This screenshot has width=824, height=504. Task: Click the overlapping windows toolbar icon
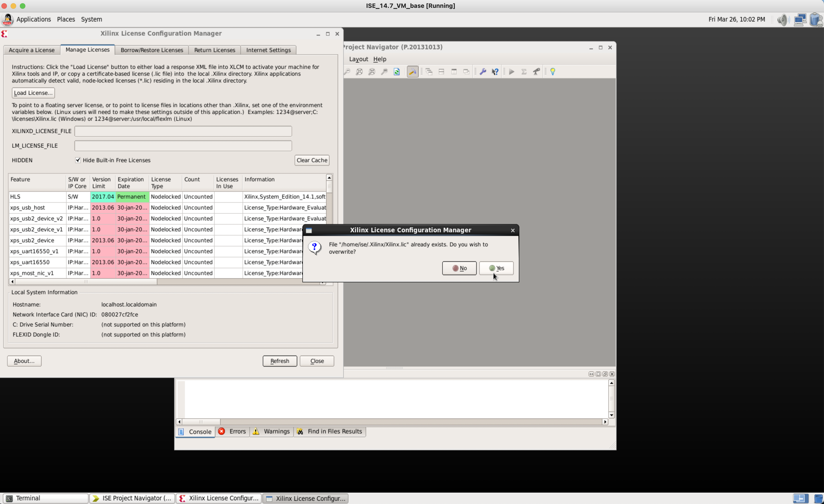click(x=466, y=71)
